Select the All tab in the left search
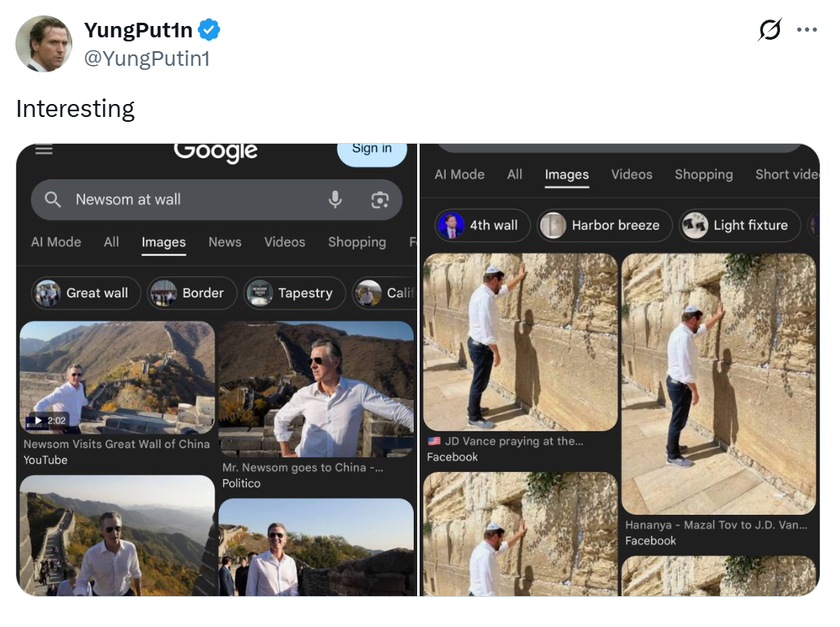 tap(111, 242)
